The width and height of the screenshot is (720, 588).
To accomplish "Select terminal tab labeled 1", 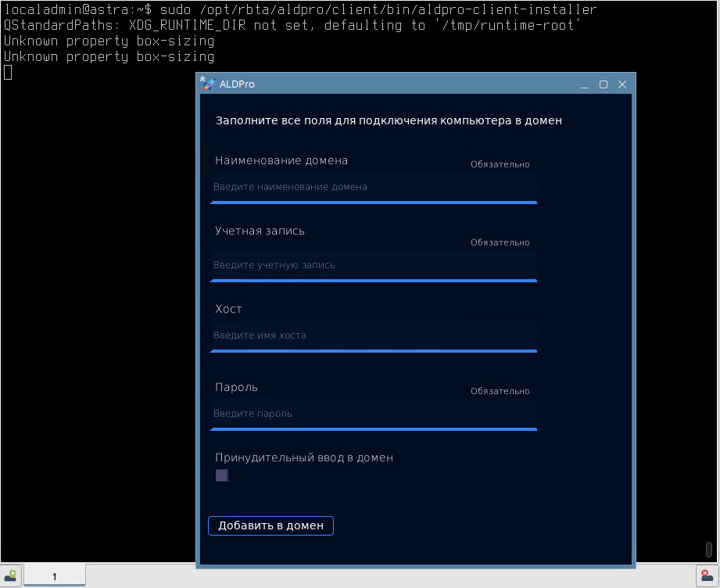I will click(x=55, y=576).
